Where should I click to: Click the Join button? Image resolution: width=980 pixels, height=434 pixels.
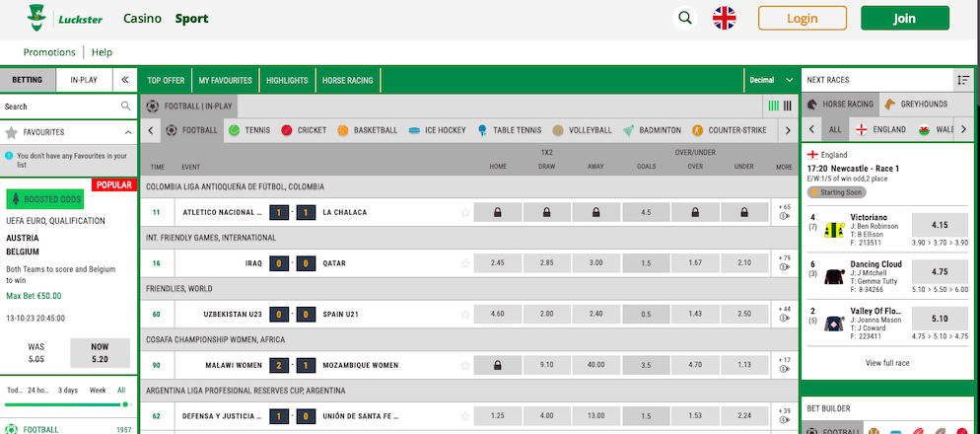tap(904, 18)
